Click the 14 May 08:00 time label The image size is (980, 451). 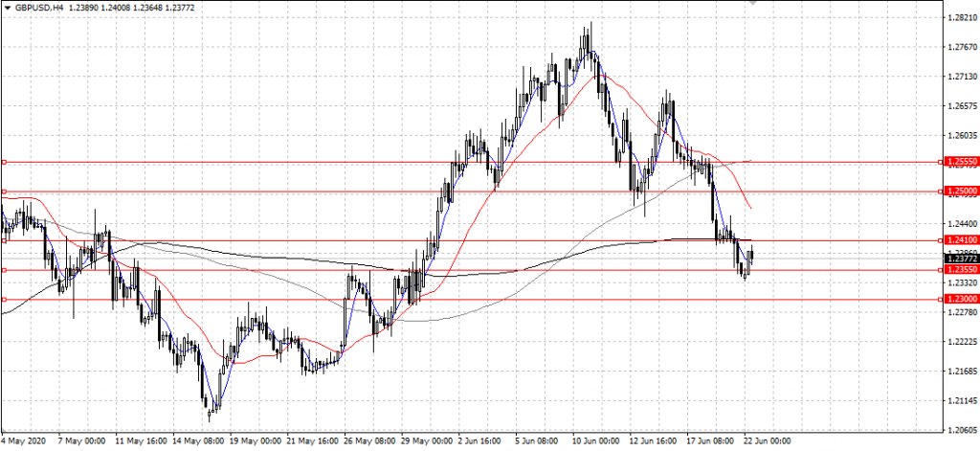pyautogui.click(x=199, y=443)
